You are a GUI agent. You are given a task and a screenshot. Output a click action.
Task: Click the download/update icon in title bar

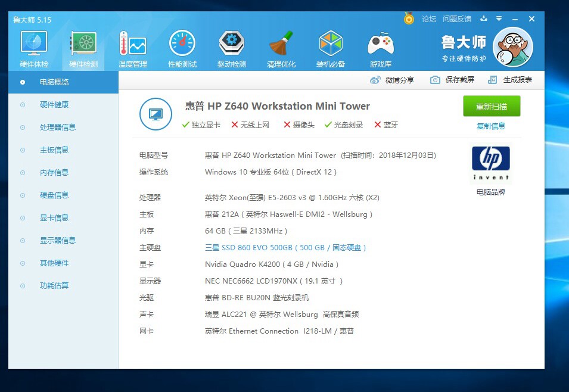click(484, 18)
